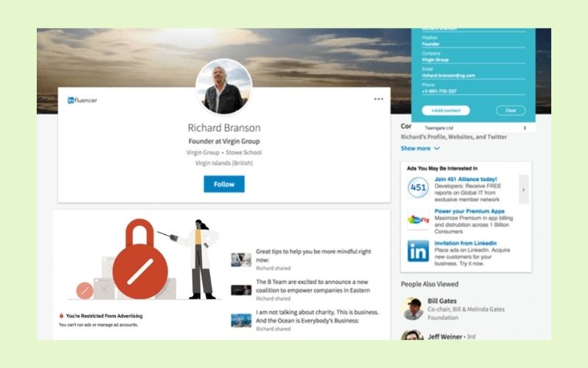Click the Ocean business article thumbnail

241,320
